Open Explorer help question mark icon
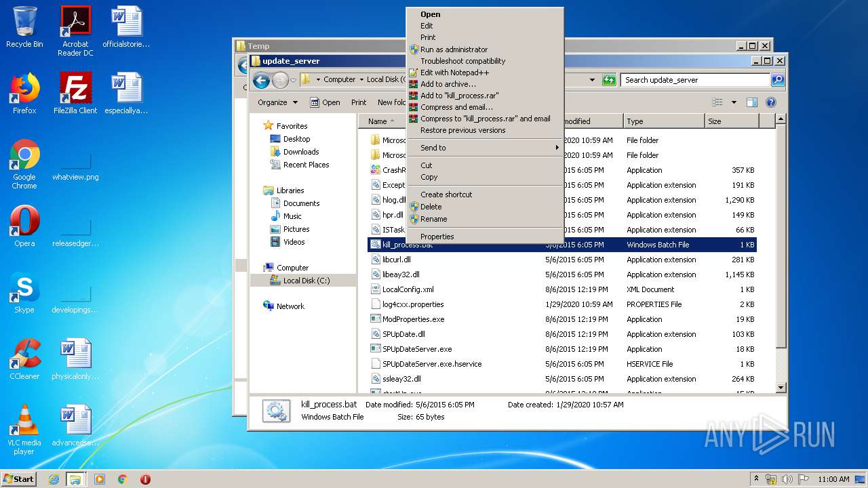This screenshot has width=868, height=488. (x=770, y=102)
